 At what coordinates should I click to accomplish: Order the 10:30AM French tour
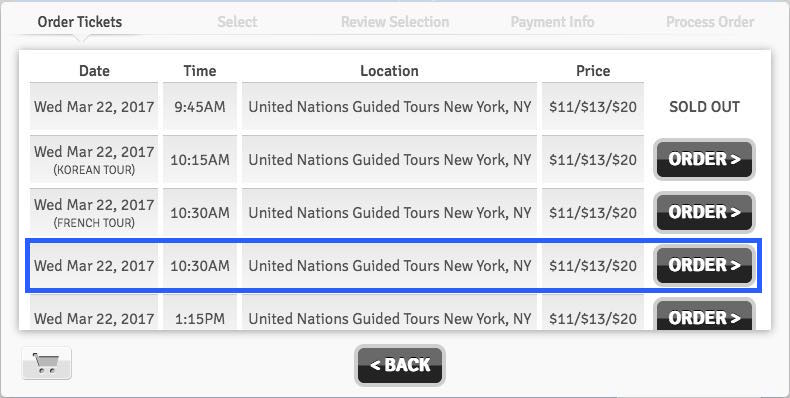click(x=704, y=212)
